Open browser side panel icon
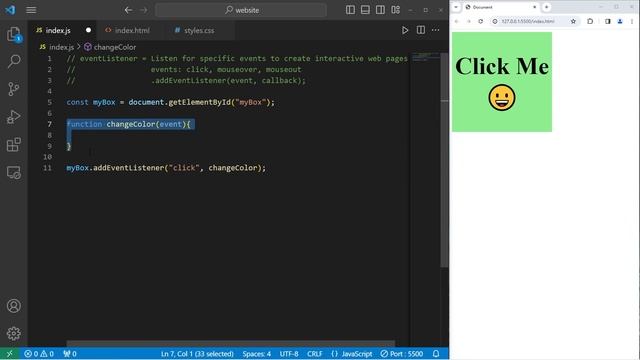This screenshot has height=360, width=640. [x=607, y=21]
